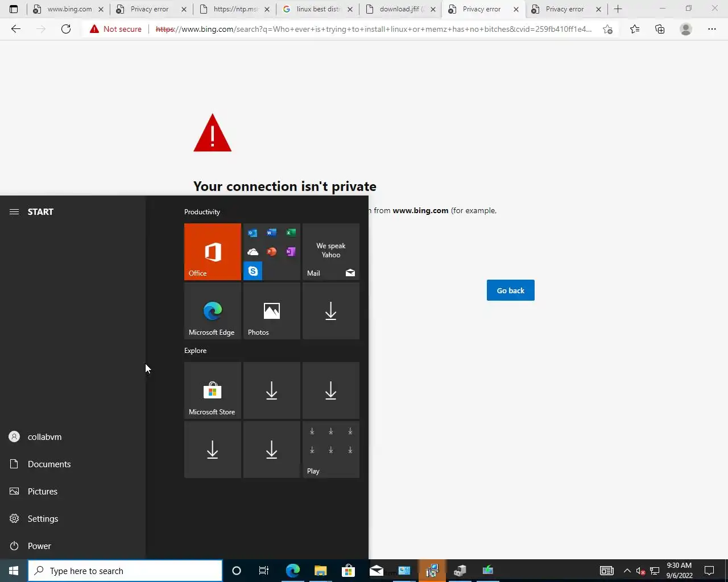
Task: Open clock showing 9:30 AM
Action: tap(679, 571)
